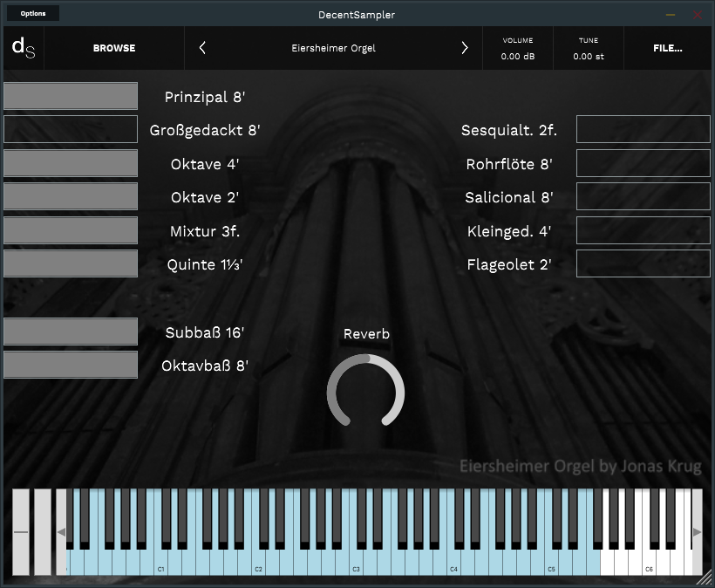This screenshot has height=588, width=715.
Task: Click the Prinzipal 8' label
Action: click(205, 97)
